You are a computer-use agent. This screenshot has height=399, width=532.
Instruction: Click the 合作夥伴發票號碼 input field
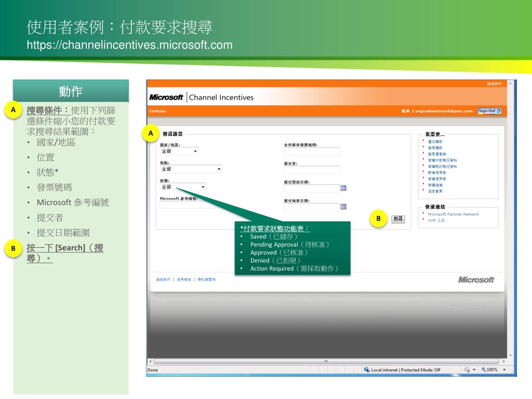click(312, 151)
